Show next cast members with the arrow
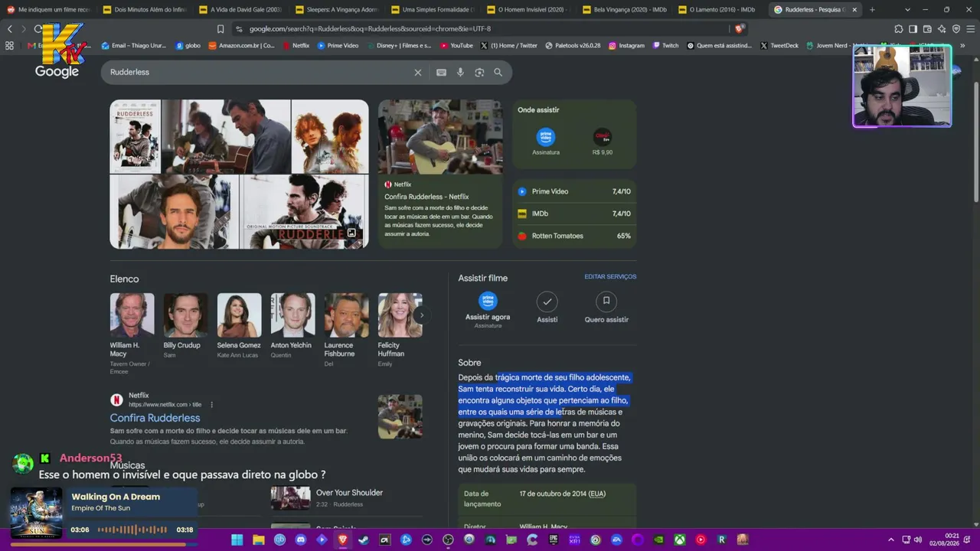Screen dimensions: 980x551 421,315
